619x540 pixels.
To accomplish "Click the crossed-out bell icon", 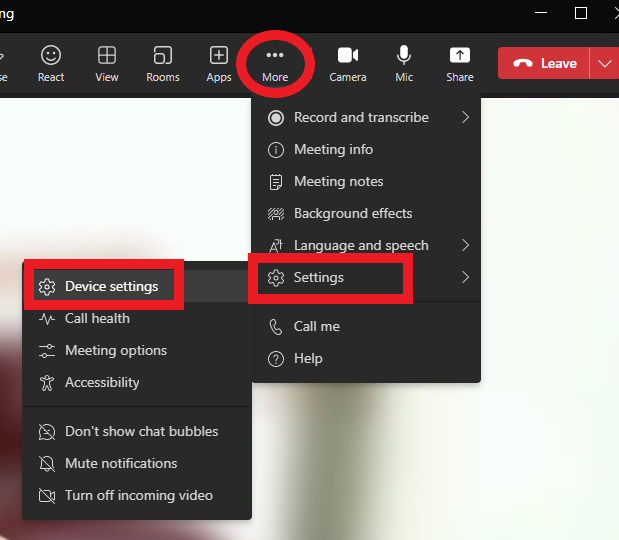I will [x=47, y=464].
